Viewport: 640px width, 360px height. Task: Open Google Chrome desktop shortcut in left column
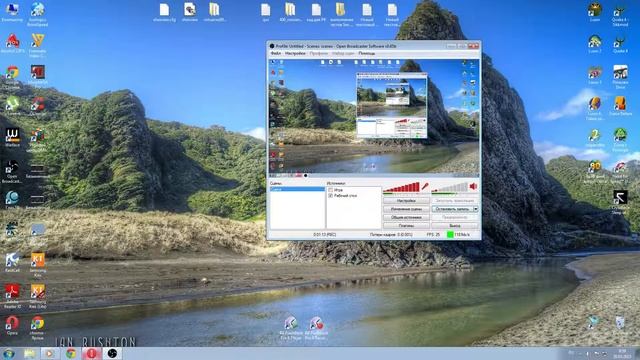pos(12,76)
